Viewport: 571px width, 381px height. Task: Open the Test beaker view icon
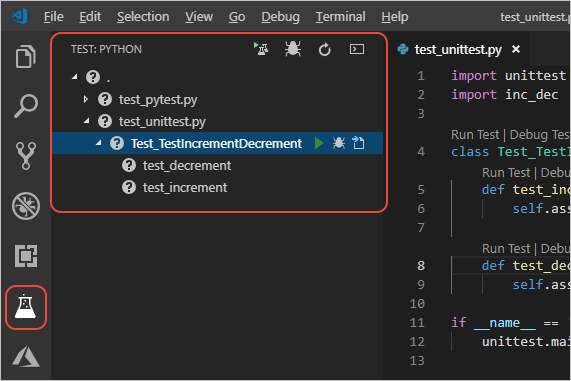coord(25,307)
